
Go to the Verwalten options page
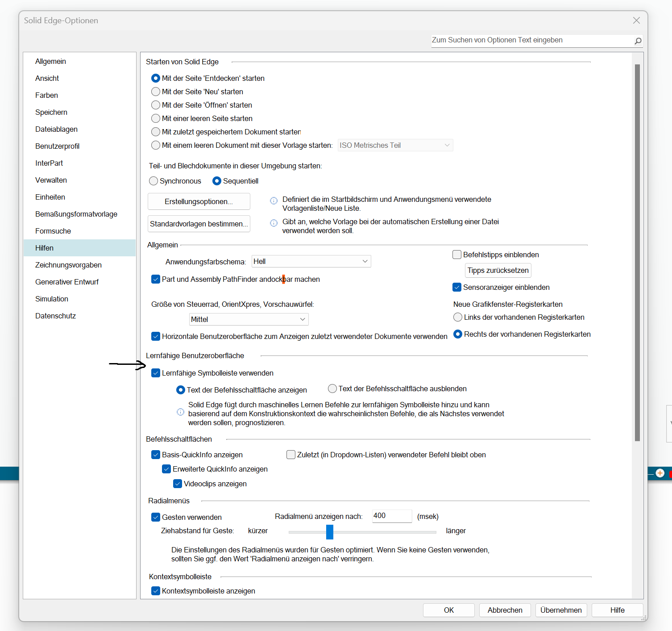coord(79,180)
